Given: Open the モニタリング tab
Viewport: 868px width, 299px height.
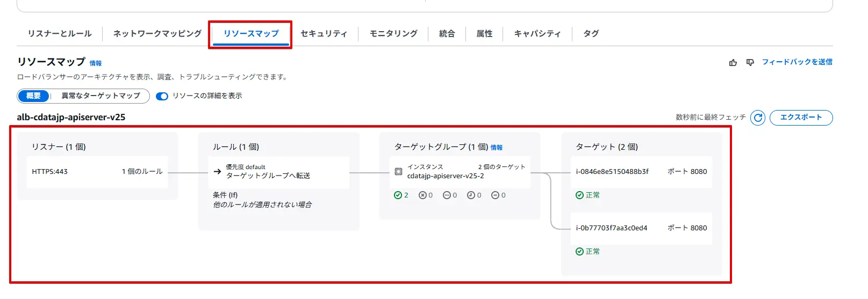Looking at the screenshot, I should tap(393, 34).
